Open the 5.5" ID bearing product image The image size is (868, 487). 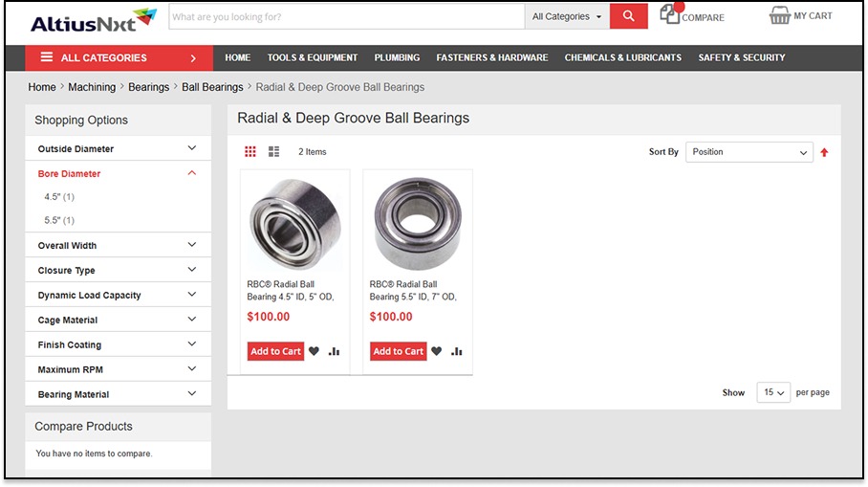point(418,224)
